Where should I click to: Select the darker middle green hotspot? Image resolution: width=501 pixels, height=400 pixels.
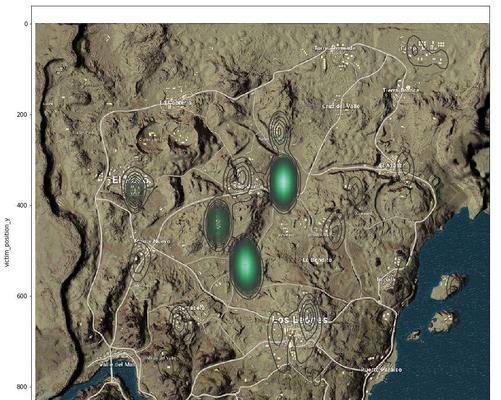pyautogui.click(x=218, y=223)
